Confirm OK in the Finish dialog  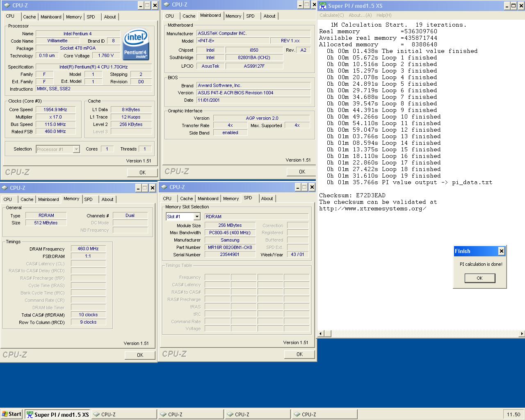(x=479, y=278)
